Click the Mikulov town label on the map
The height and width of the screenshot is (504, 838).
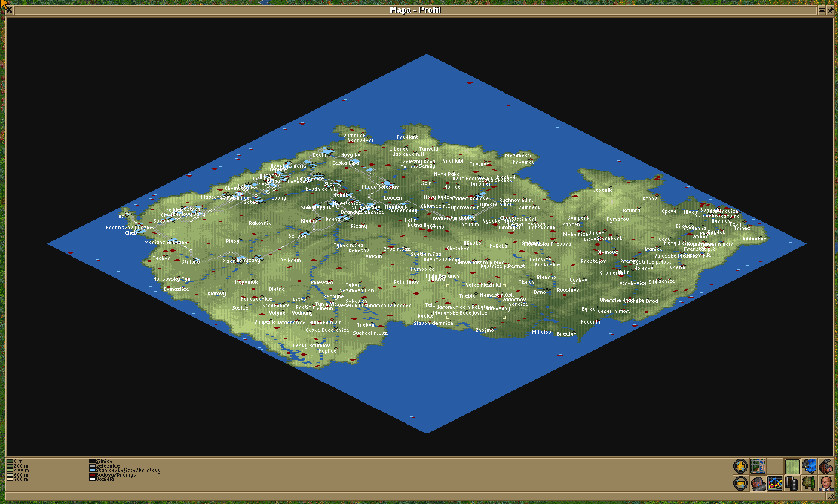coord(541,332)
